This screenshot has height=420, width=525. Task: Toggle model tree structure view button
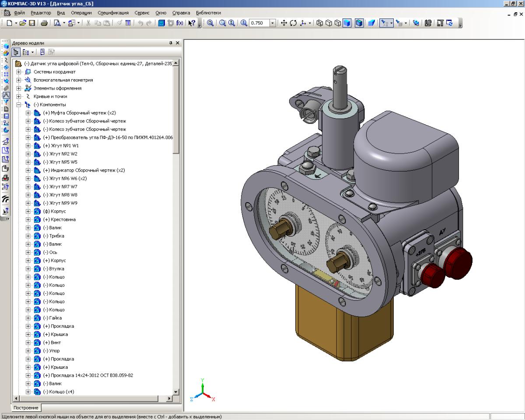click(x=17, y=52)
